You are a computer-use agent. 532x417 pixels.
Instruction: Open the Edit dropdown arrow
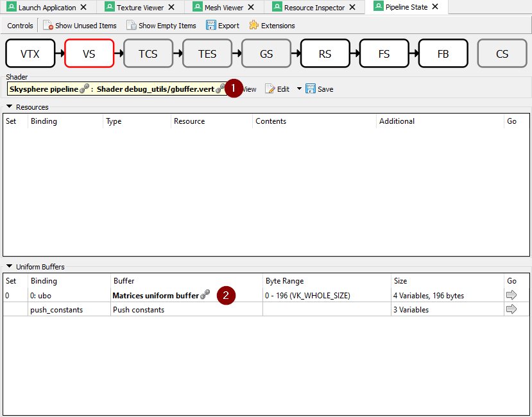click(299, 89)
